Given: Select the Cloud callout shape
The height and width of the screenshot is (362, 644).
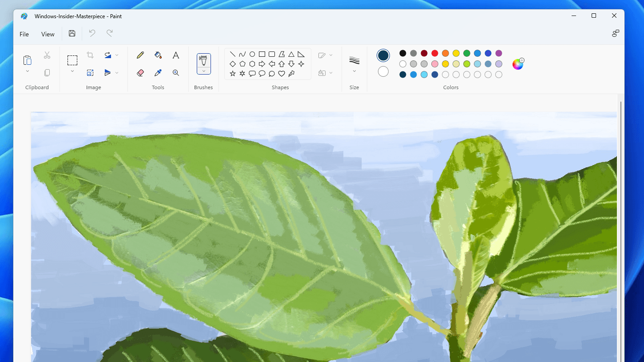Looking at the screenshot, I should pos(272,74).
